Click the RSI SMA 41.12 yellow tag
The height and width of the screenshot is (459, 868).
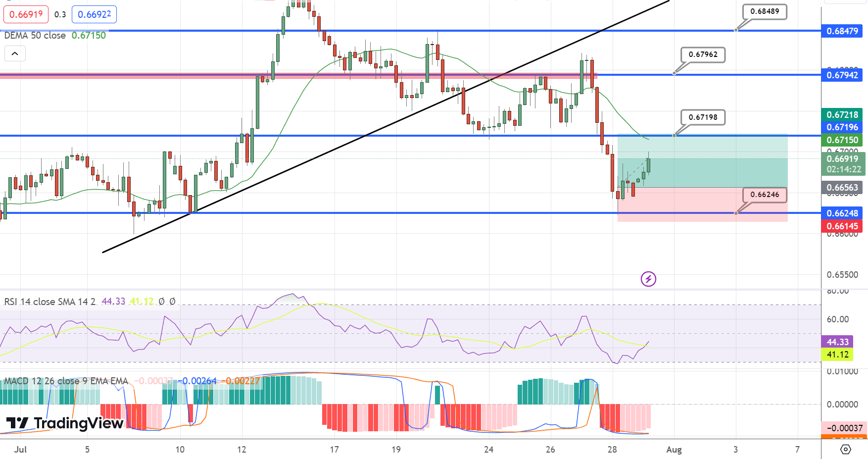coord(837,355)
